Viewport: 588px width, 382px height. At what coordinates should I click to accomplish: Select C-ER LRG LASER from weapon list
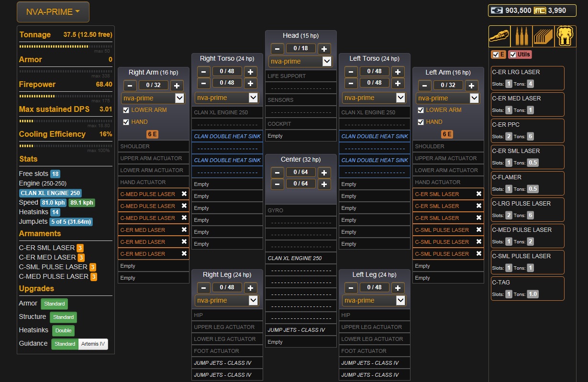[527, 78]
